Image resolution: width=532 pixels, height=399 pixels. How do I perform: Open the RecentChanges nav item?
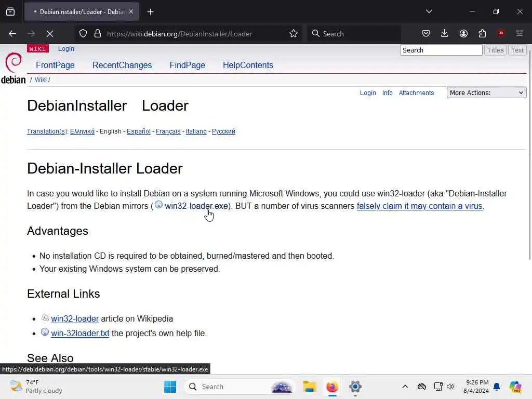(x=122, y=65)
